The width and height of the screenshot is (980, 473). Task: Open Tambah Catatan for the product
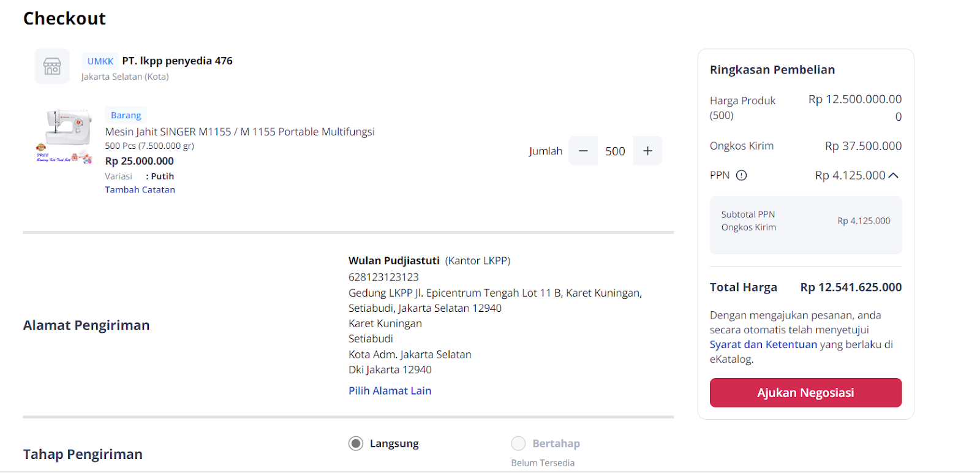coord(140,189)
